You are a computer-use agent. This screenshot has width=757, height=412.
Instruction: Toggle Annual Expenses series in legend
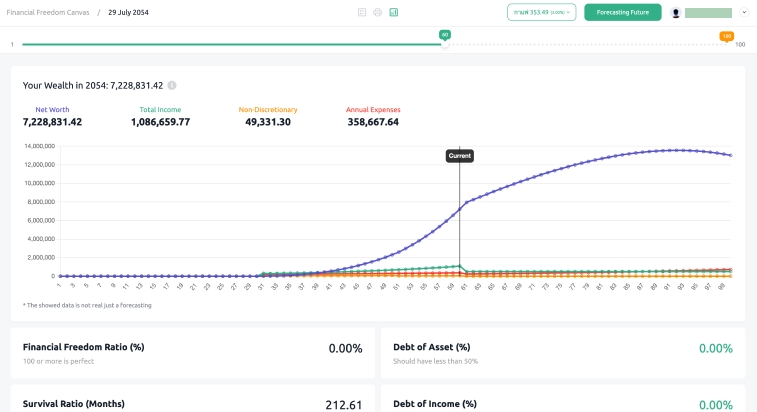click(x=372, y=109)
